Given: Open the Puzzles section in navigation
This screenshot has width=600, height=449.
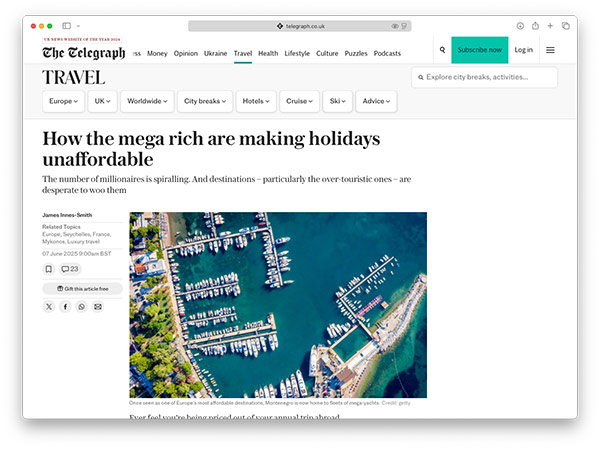Looking at the screenshot, I should coord(355,53).
